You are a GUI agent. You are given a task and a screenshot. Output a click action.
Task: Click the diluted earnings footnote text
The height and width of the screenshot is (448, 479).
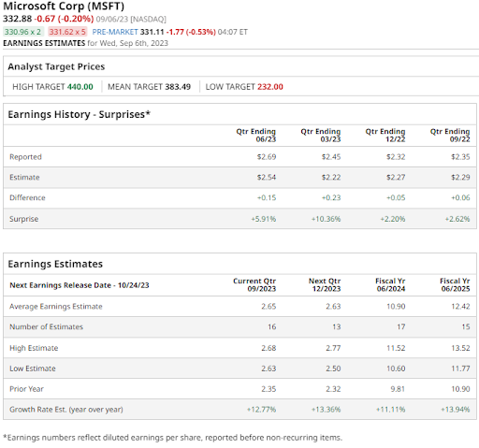coord(173,438)
